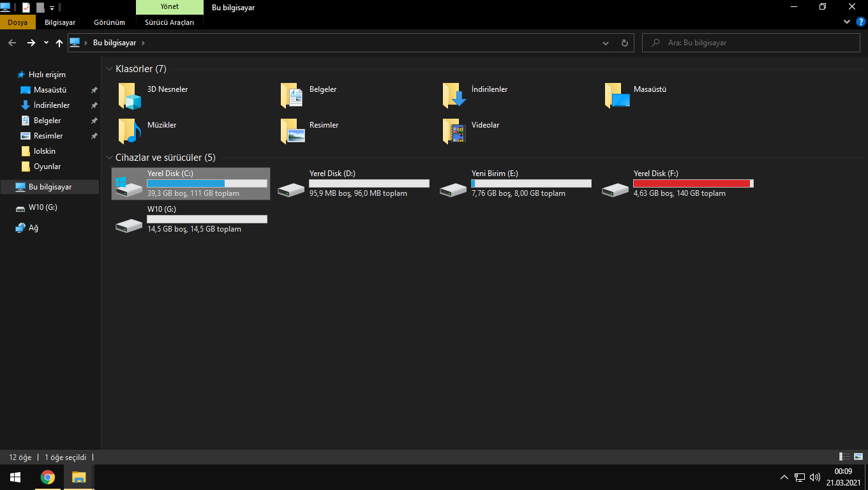The image size is (868, 490).
Task: Click the back navigation arrow
Action: point(12,43)
